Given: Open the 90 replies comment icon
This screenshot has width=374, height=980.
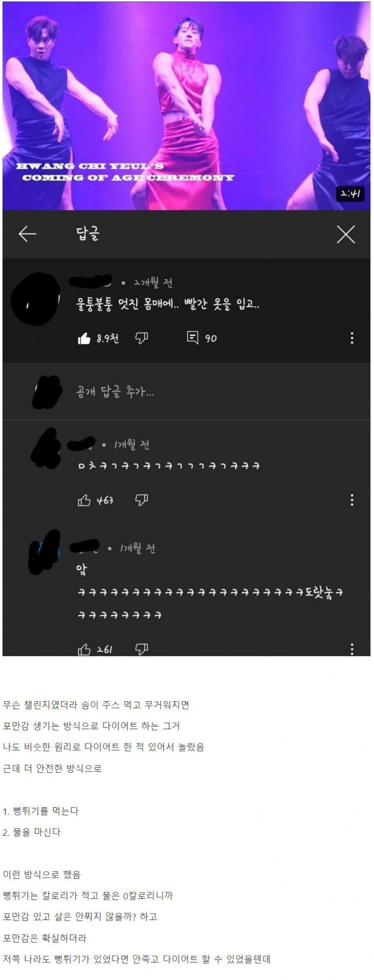Looking at the screenshot, I should click(193, 337).
